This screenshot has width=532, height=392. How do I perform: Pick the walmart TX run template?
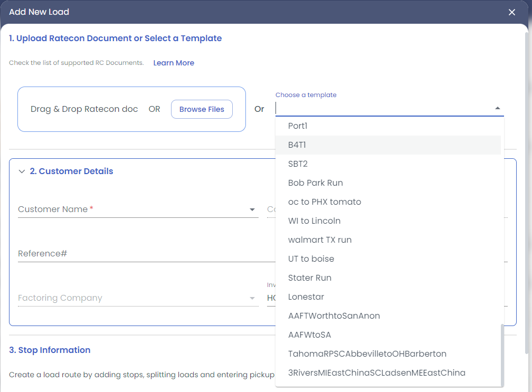(x=319, y=240)
